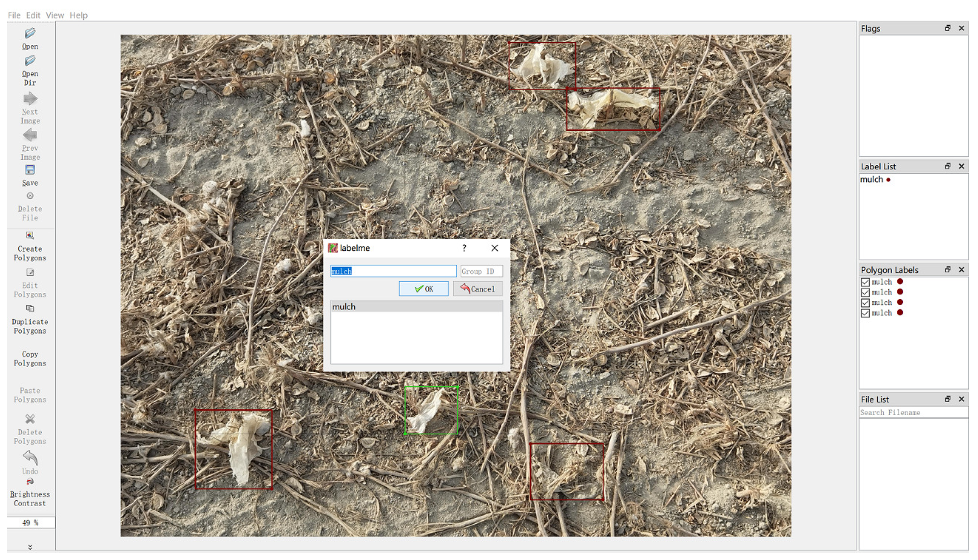Go to Prev Image
Viewport: 978px width, 560px height.
tap(30, 135)
